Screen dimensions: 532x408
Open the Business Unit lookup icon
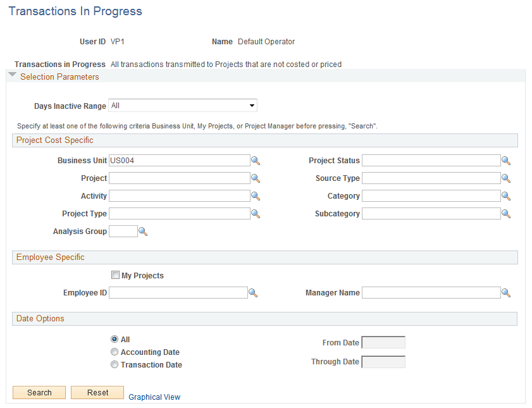coord(256,160)
